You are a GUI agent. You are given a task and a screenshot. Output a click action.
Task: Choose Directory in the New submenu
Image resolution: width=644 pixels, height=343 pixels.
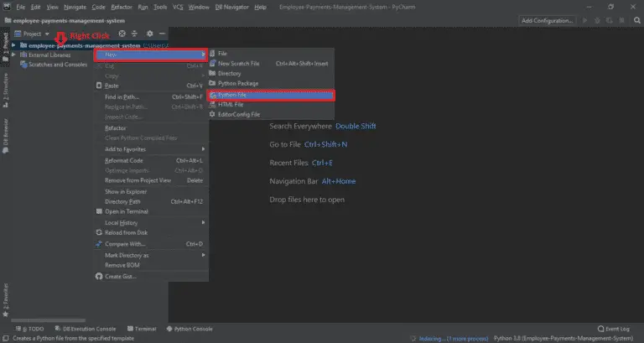pyautogui.click(x=271, y=73)
